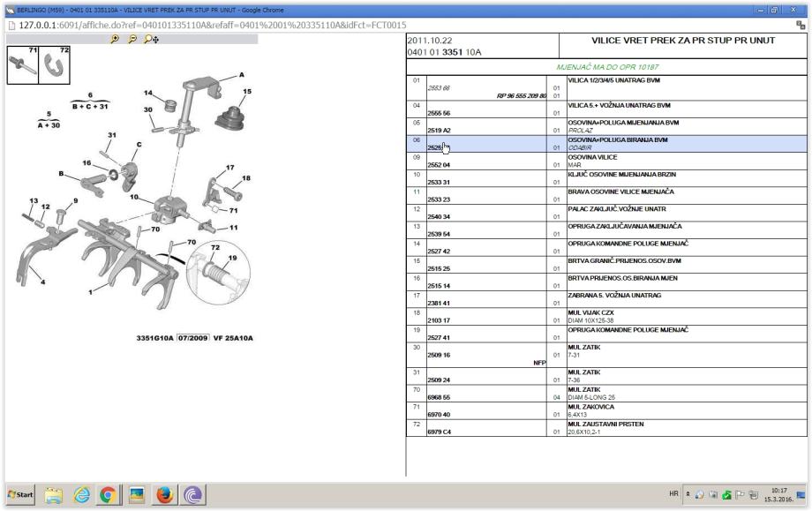Show hidden tray icons arrow
The width and height of the screenshot is (812, 511).
[x=688, y=494]
